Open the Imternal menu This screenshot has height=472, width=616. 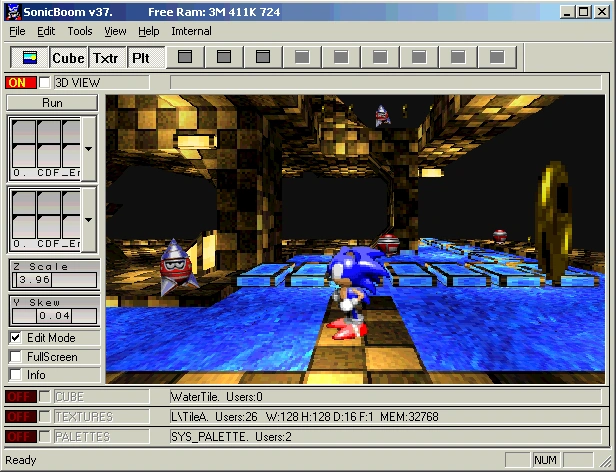coord(191,31)
